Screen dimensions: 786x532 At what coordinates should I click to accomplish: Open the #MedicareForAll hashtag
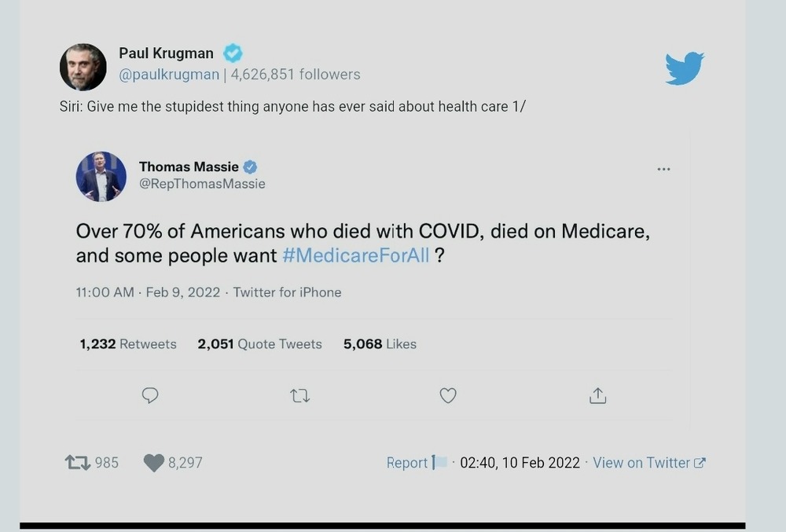[x=355, y=255]
